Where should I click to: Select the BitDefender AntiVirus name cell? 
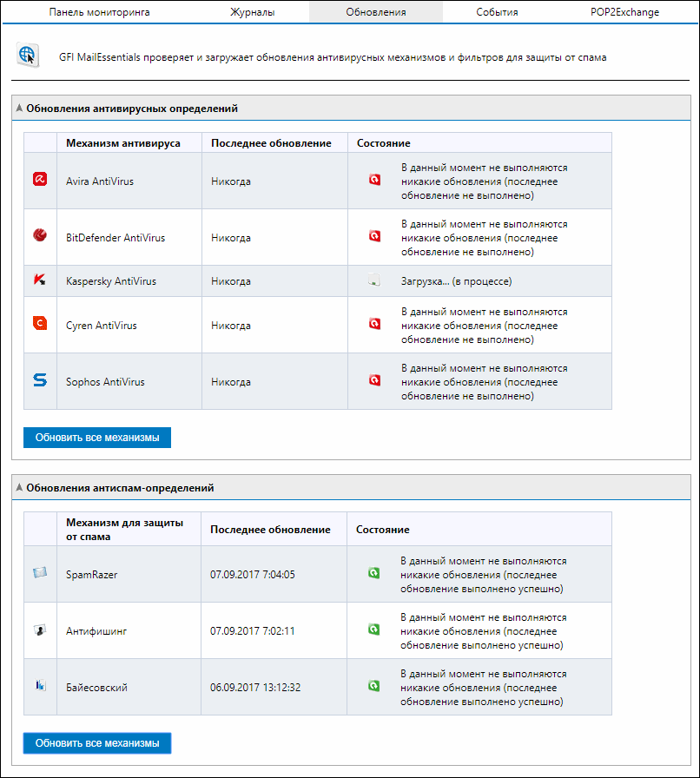(x=129, y=237)
